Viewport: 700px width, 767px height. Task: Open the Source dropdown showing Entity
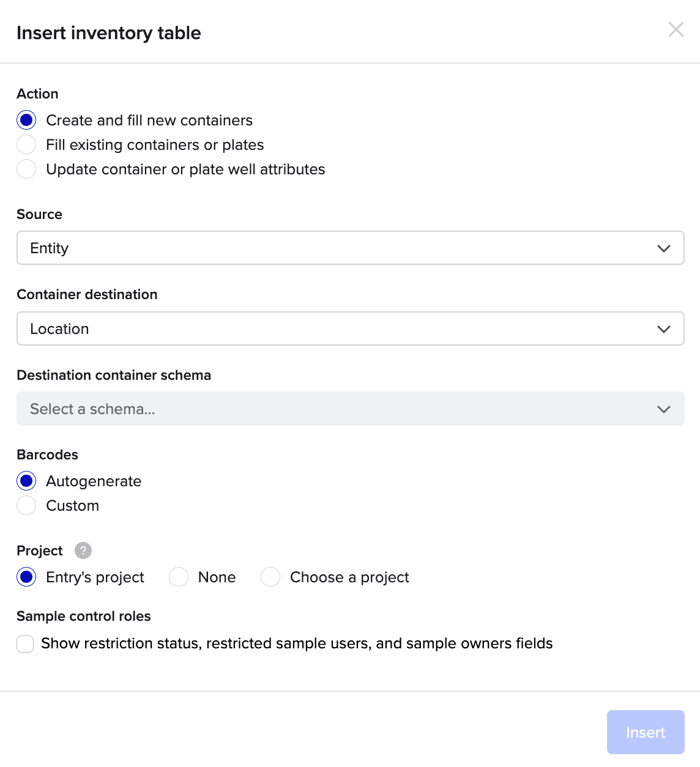(350, 248)
